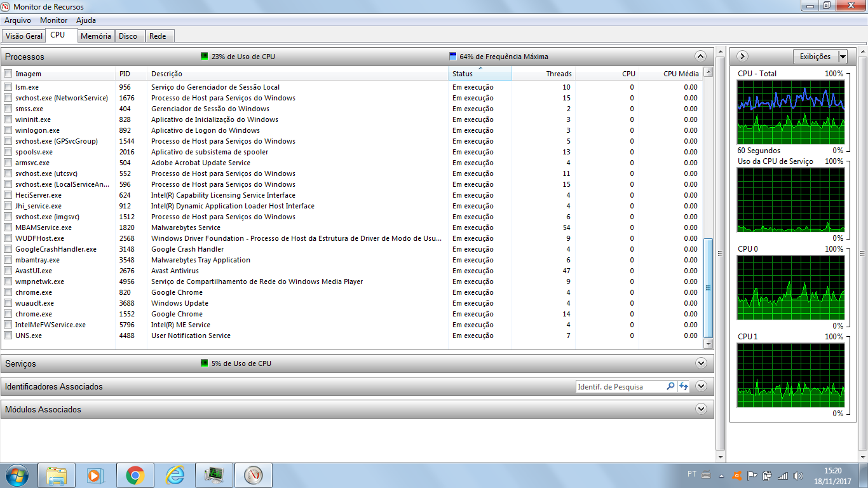Collapse the Processos section
The height and width of the screenshot is (488, 868).
[x=701, y=56]
